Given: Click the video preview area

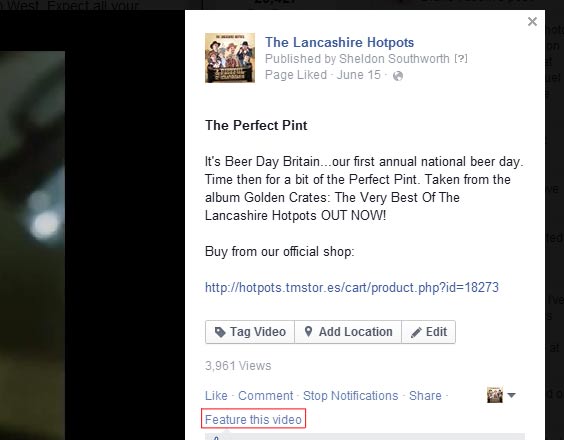Looking at the screenshot, I should 32,245.
